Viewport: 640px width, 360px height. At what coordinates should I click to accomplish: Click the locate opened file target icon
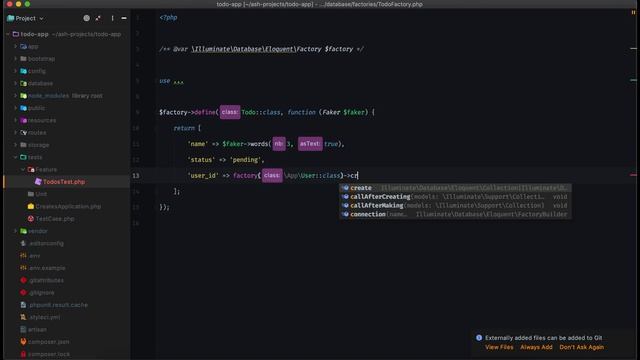coord(87,18)
